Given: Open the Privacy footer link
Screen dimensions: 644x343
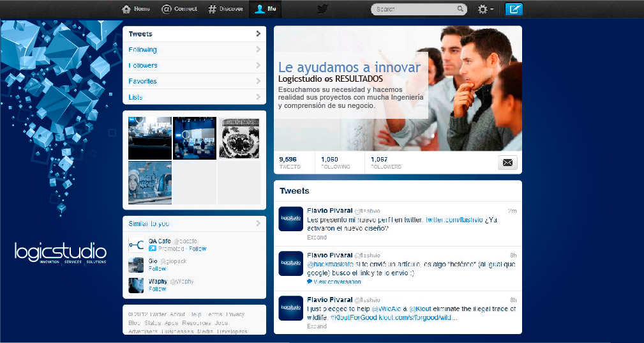Looking at the screenshot, I should 236,314.
